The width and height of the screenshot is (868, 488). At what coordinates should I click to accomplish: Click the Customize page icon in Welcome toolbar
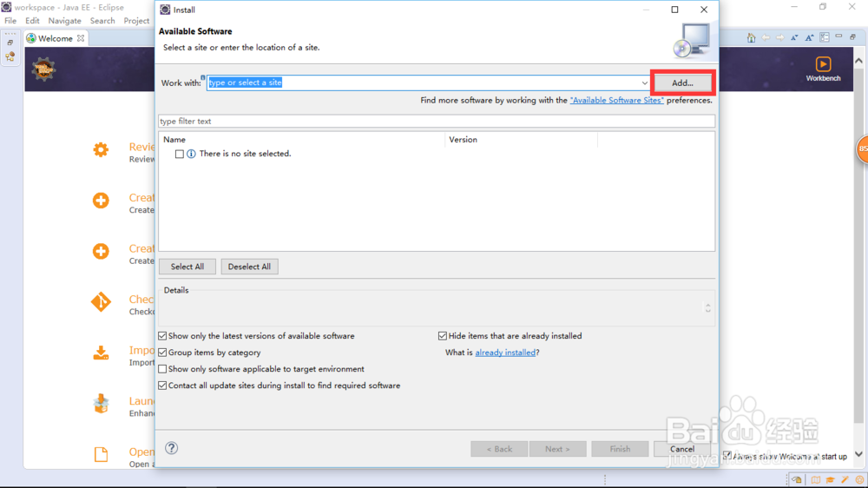click(825, 37)
